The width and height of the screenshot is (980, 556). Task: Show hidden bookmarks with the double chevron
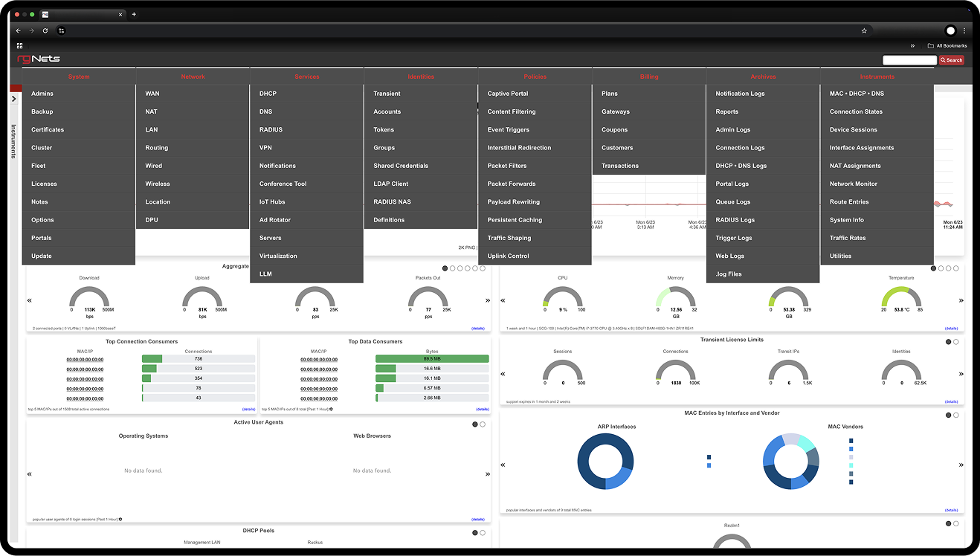click(912, 45)
